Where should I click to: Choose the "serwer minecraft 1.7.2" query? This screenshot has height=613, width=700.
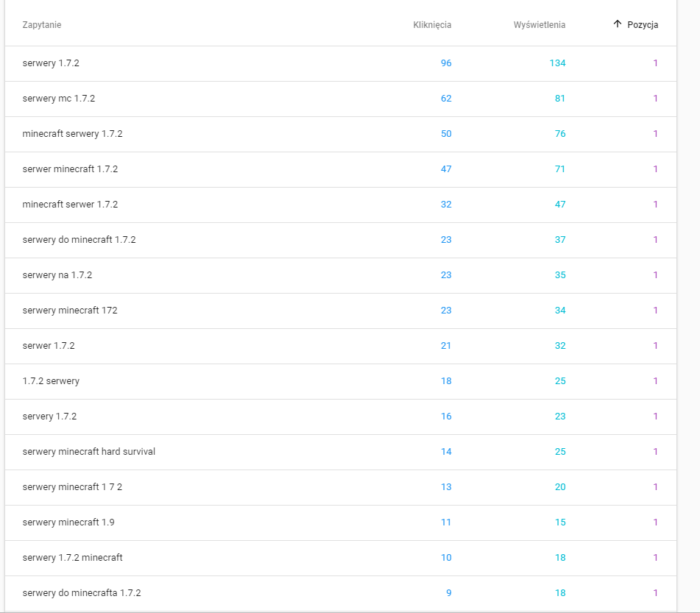click(70, 169)
